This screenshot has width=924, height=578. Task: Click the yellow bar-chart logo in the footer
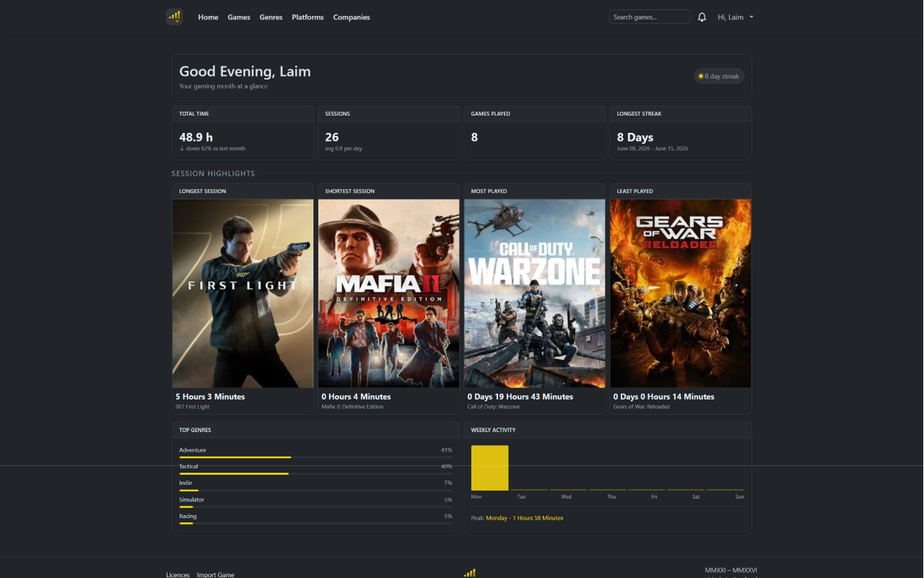[x=470, y=573]
